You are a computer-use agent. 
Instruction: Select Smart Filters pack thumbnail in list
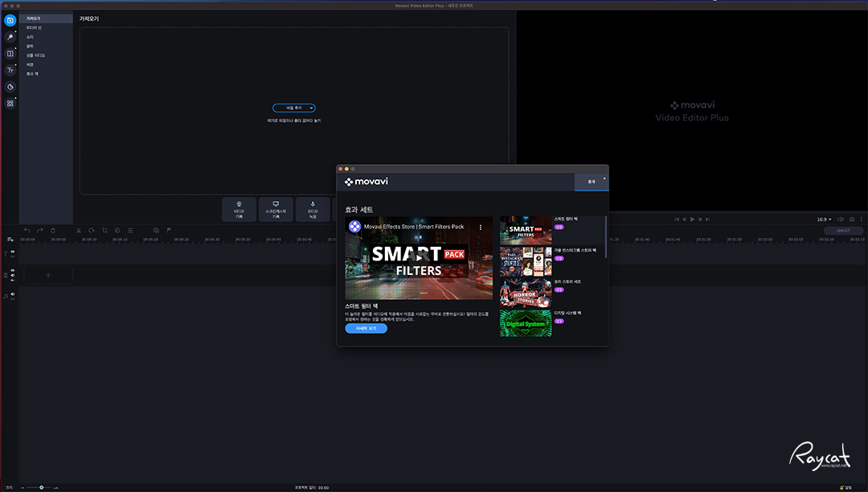point(526,230)
